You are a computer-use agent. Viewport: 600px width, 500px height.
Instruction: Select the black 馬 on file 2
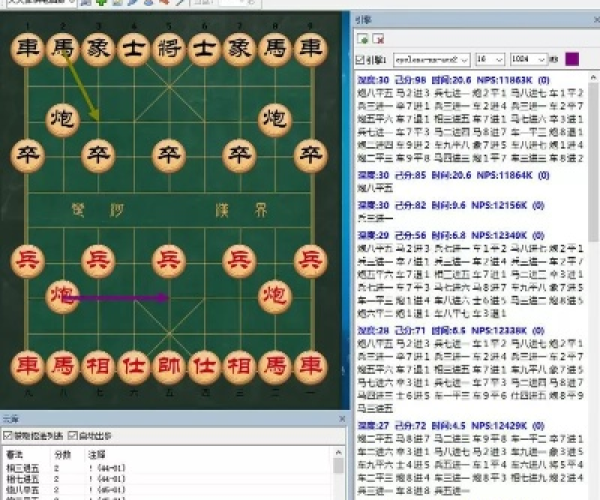tap(62, 49)
